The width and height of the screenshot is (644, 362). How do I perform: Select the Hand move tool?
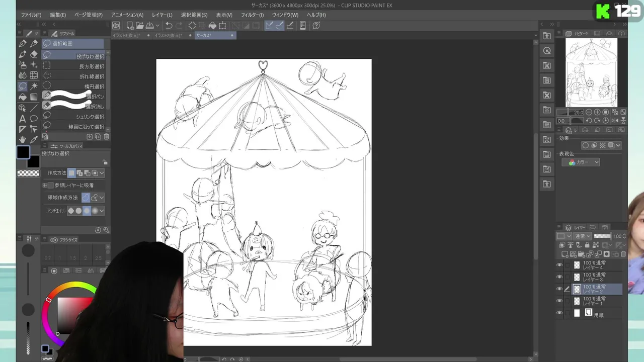click(23, 140)
